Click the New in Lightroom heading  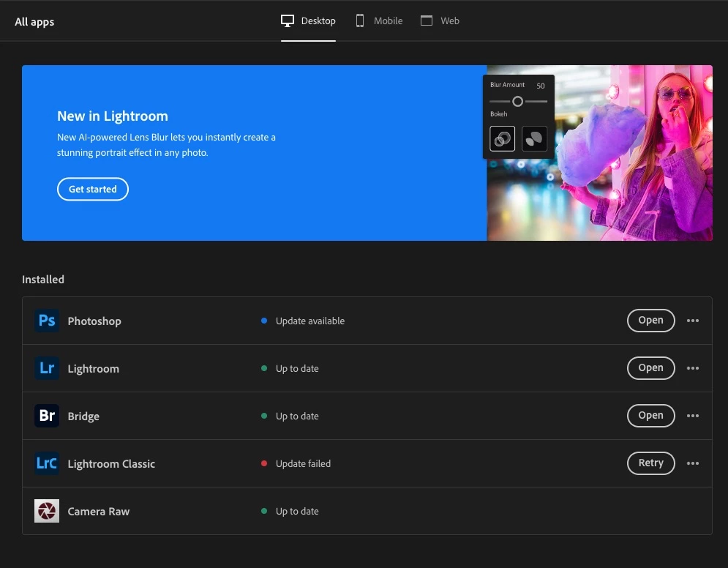pos(113,116)
